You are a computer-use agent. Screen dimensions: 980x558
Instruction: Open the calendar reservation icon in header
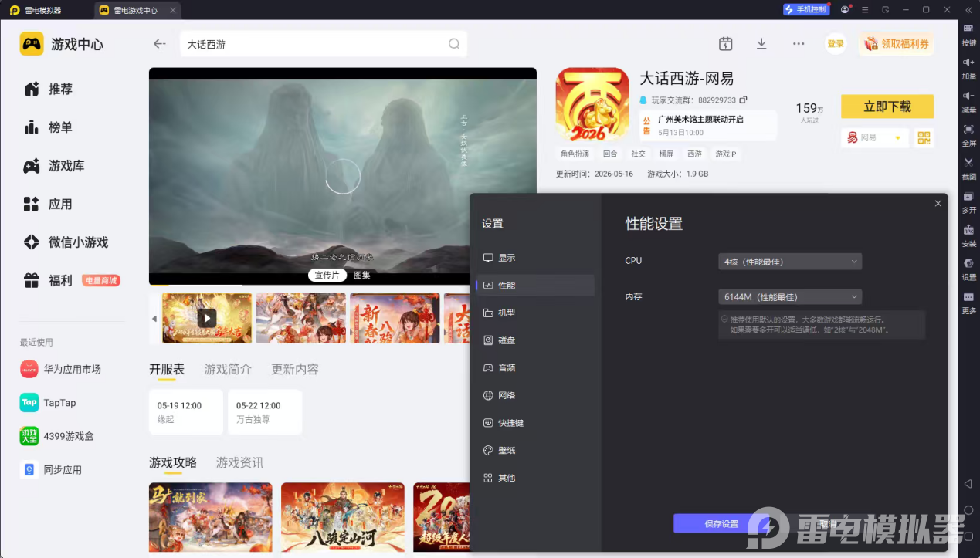pos(725,44)
